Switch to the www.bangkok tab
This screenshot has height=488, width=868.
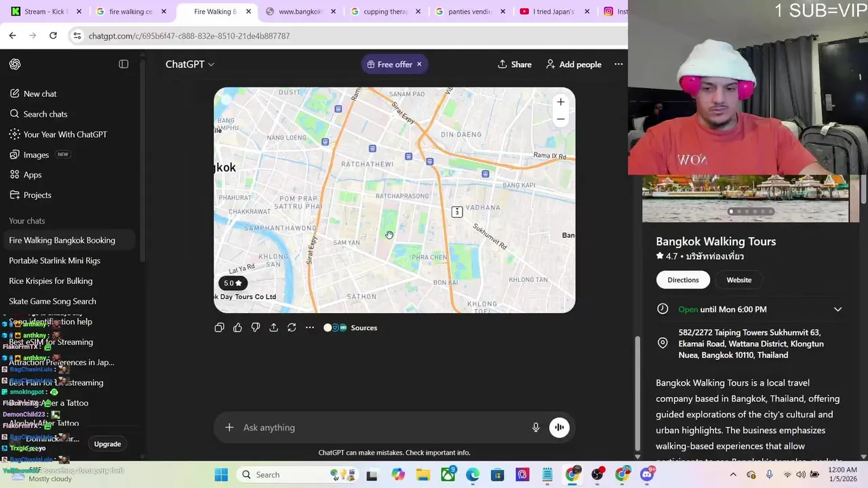300,12
